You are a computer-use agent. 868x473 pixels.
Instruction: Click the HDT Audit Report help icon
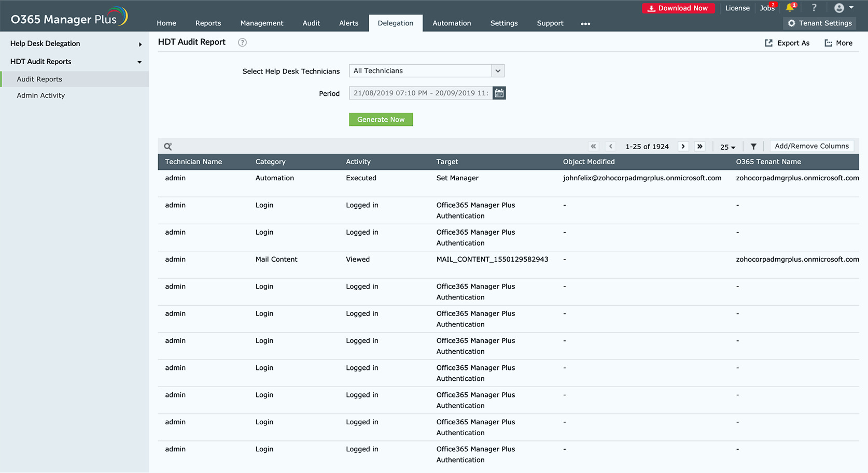coord(242,42)
